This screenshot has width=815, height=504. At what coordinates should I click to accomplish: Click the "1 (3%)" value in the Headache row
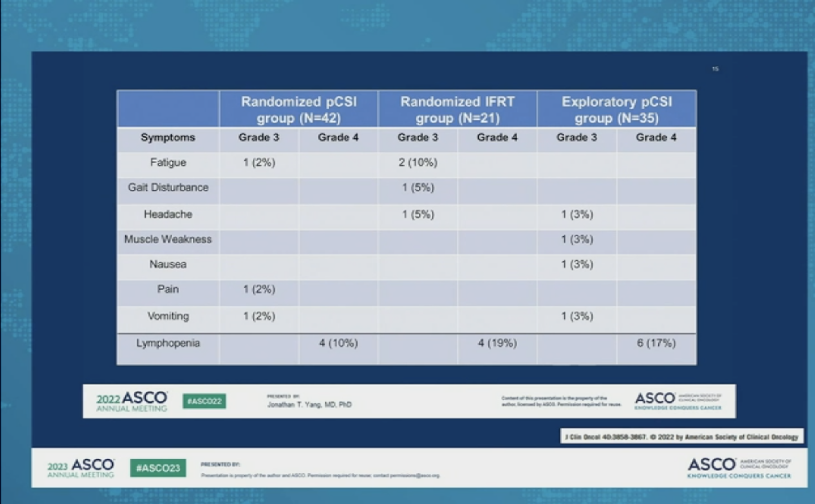(x=577, y=214)
